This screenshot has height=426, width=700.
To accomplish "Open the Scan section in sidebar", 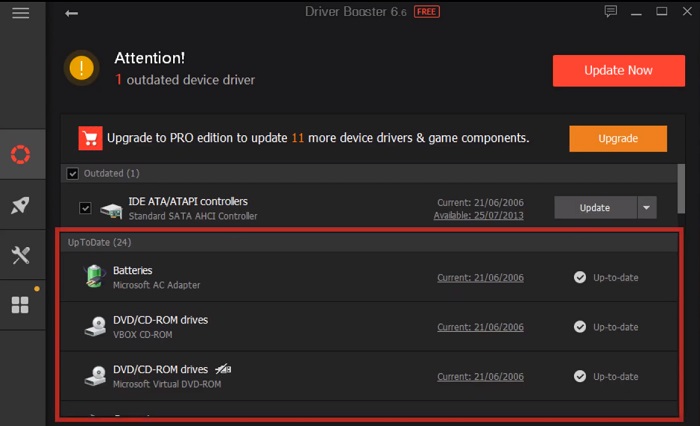I will click(x=21, y=155).
